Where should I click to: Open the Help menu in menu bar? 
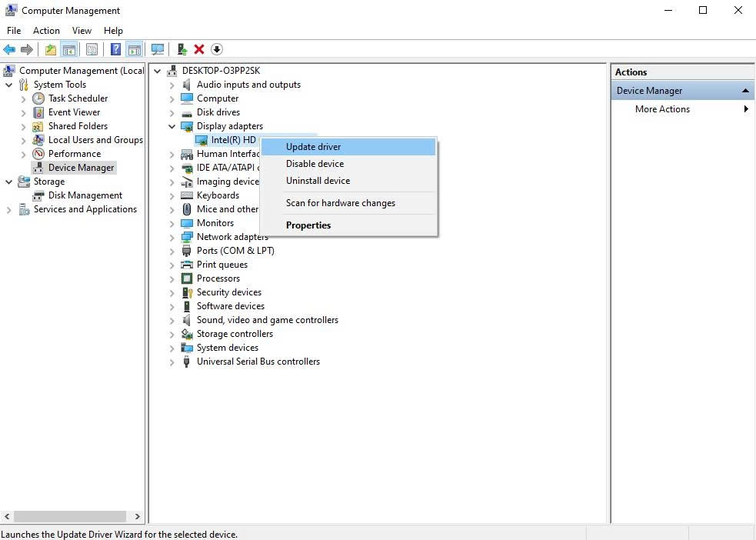(113, 30)
